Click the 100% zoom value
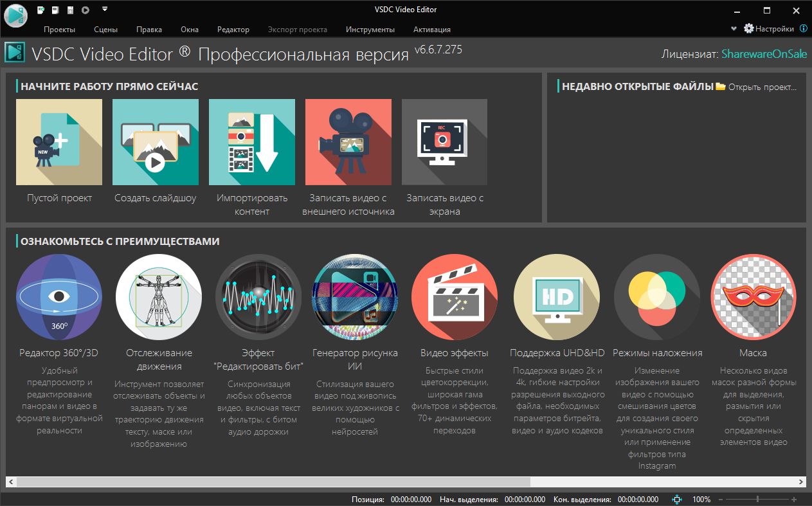812x506 pixels. [701, 500]
